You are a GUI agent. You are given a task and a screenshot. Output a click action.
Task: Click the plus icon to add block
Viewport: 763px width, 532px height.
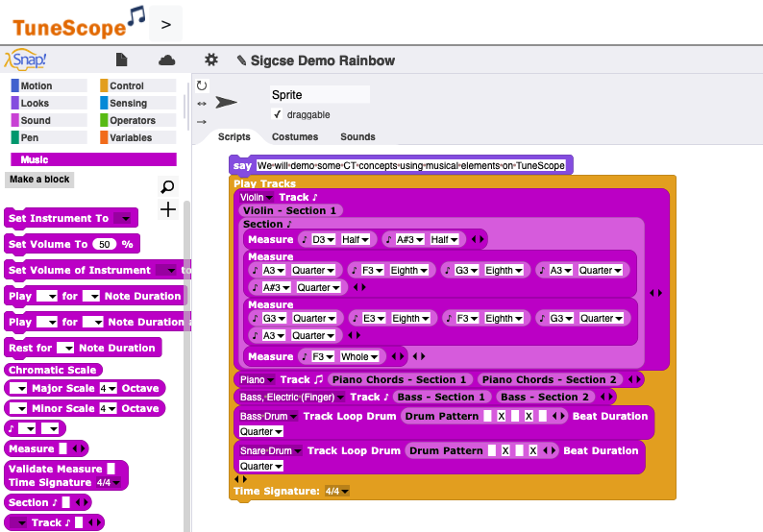coord(168,209)
